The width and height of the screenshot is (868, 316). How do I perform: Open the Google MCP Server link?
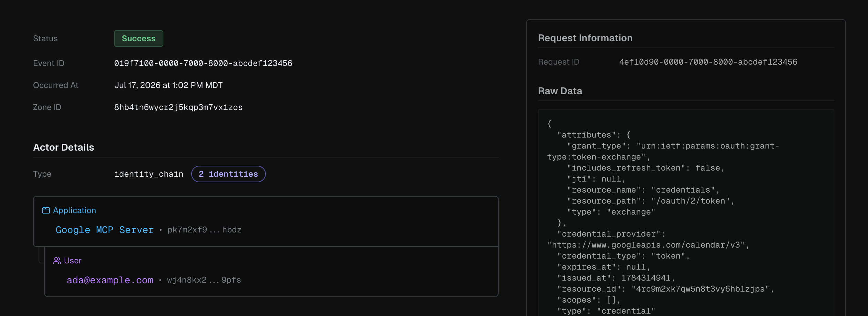[105, 230]
